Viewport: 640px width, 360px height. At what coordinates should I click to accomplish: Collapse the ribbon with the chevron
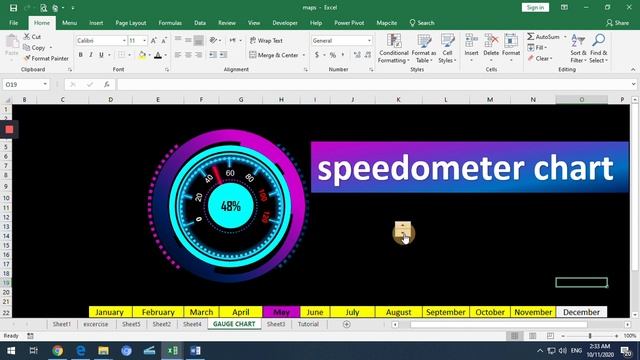pos(633,70)
